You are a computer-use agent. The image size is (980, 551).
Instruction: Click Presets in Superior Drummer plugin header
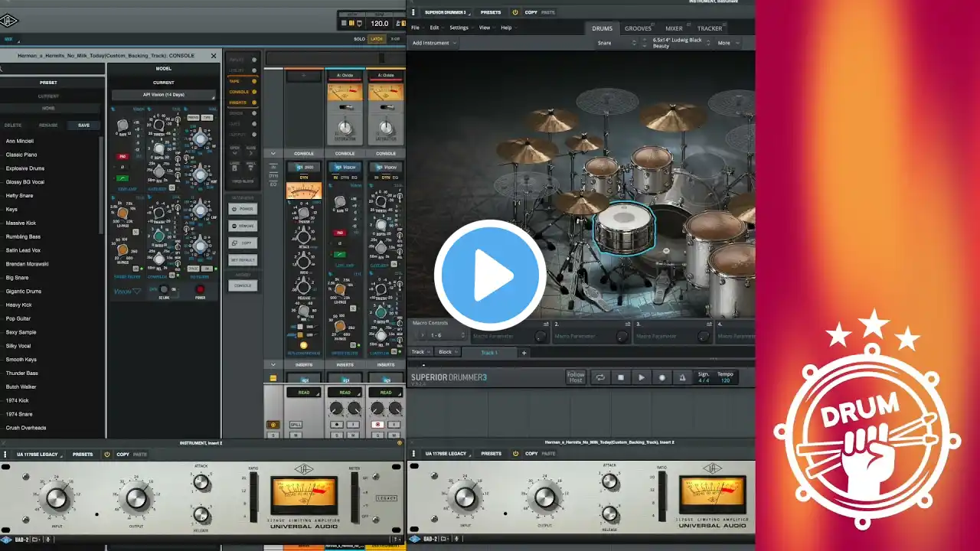[x=491, y=12]
